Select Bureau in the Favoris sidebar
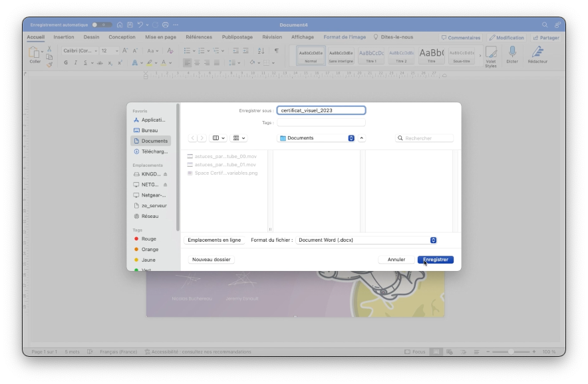Screen dimensions: 588x384 (150, 130)
